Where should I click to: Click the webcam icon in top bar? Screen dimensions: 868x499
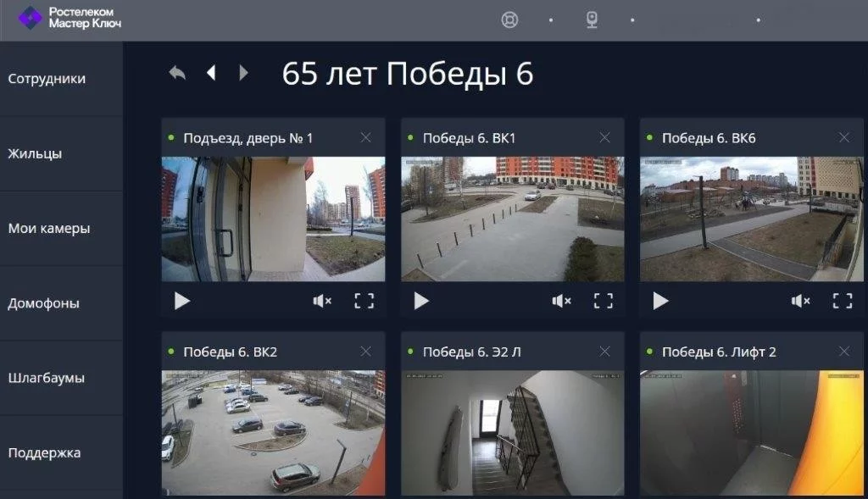click(592, 19)
